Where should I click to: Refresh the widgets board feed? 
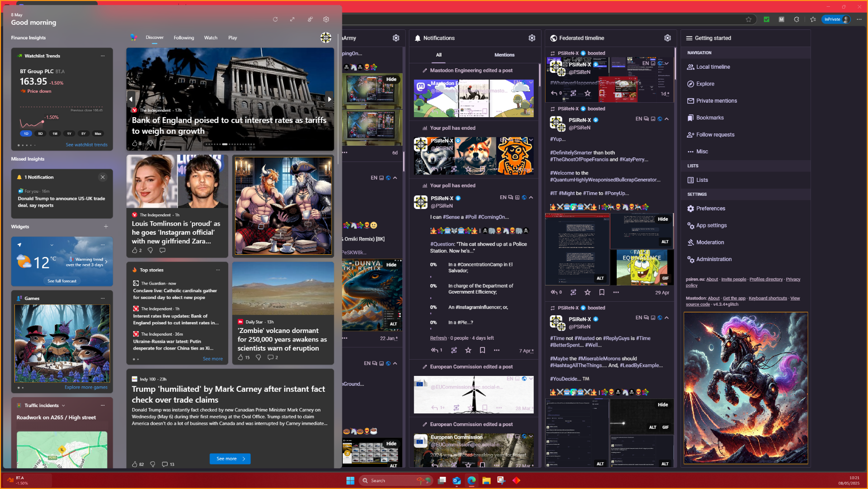[275, 19]
